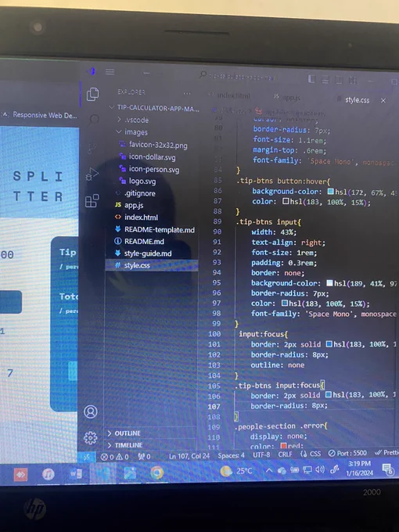Viewport: 399px width, 532px height.
Task: Expand the TIMELINE section
Action: 125,445
